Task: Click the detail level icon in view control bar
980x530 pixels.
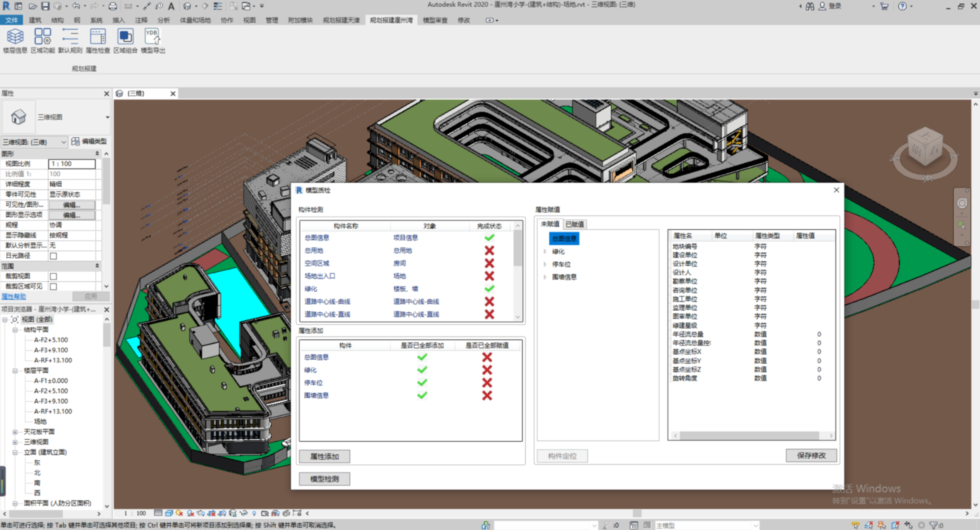Action: pos(157,513)
